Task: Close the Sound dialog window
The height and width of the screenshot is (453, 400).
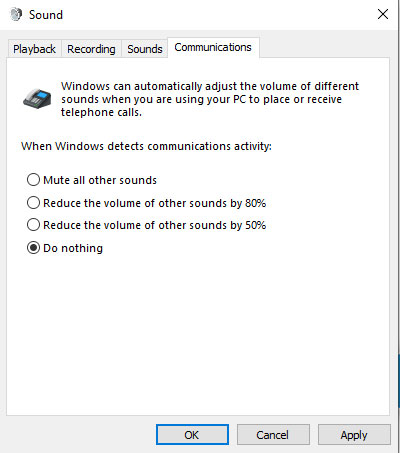Action: 383,14
